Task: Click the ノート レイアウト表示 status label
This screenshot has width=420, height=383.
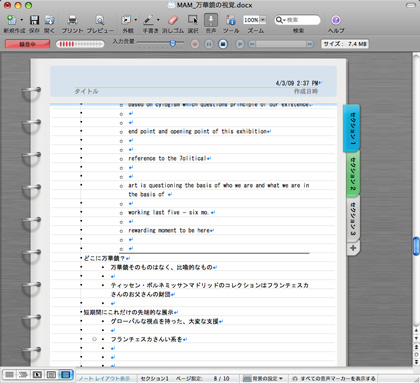Action: click(x=104, y=379)
